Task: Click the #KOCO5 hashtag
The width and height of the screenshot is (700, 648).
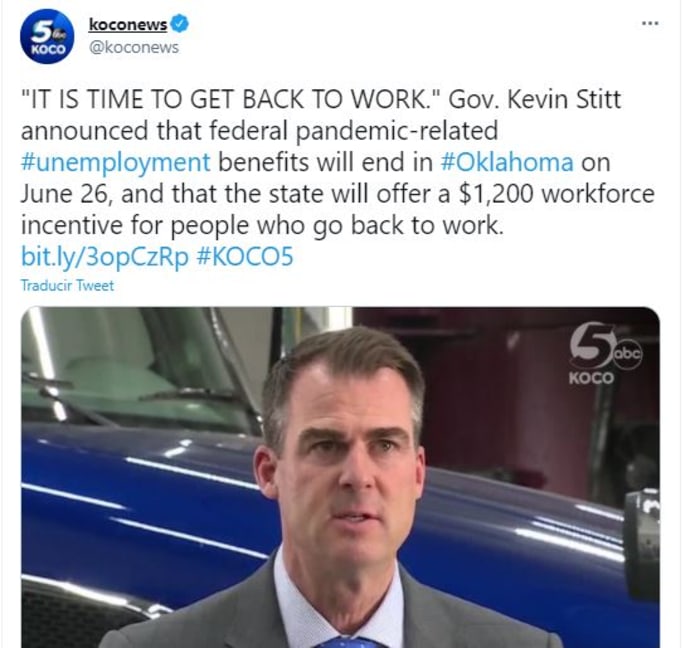Action: pyautogui.click(x=245, y=257)
